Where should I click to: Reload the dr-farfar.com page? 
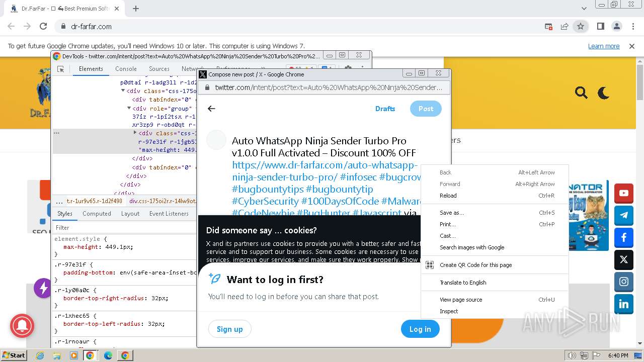tap(43, 26)
